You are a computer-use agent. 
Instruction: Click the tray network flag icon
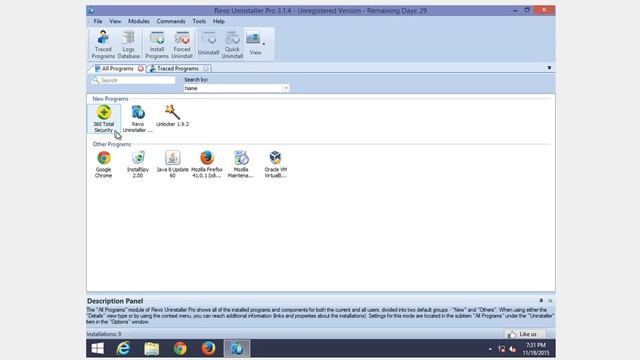(x=502, y=349)
